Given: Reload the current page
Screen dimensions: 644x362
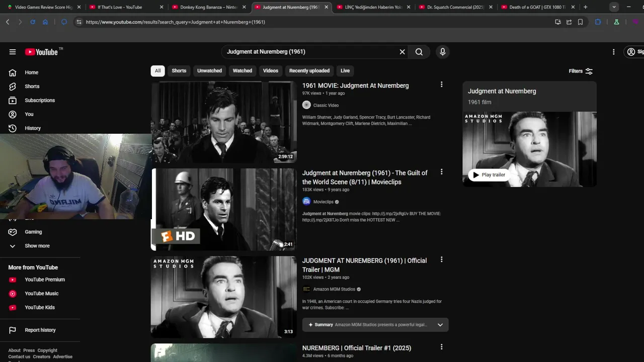Looking at the screenshot, I should pyautogui.click(x=33, y=22).
